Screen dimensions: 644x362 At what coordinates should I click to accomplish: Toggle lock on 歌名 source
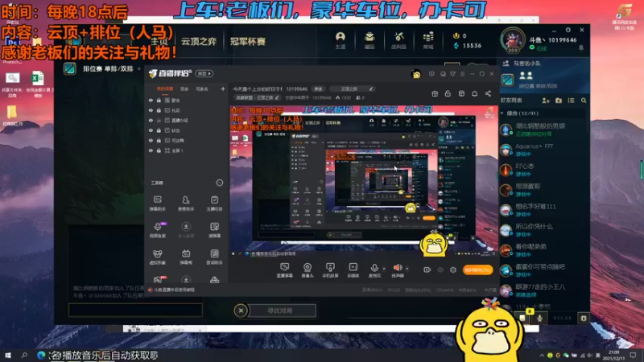pos(159,100)
